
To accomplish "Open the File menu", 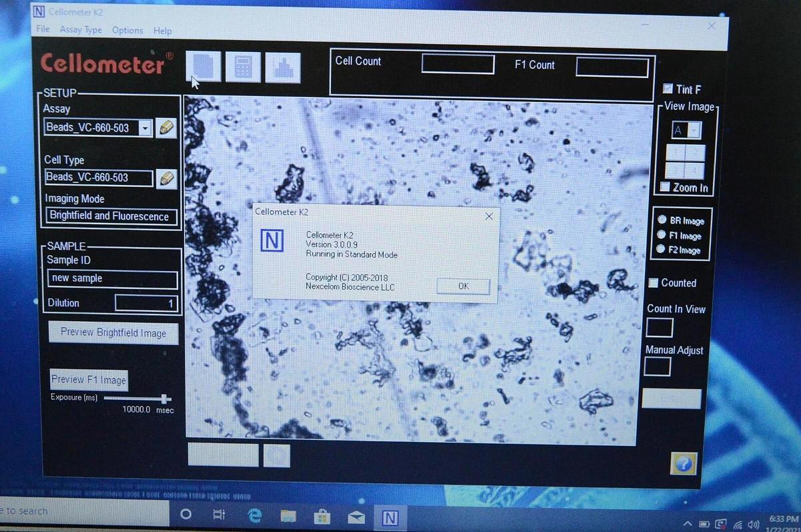I will 43,29.
